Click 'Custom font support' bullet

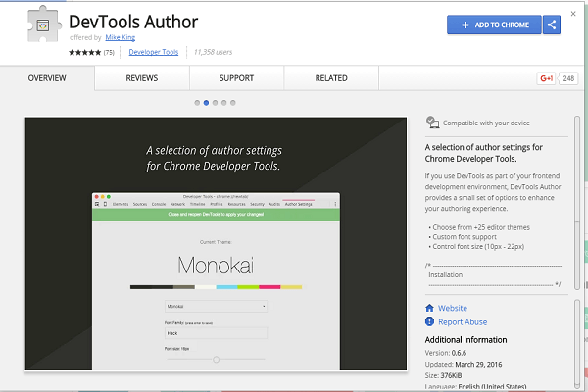(x=463, y=237)
